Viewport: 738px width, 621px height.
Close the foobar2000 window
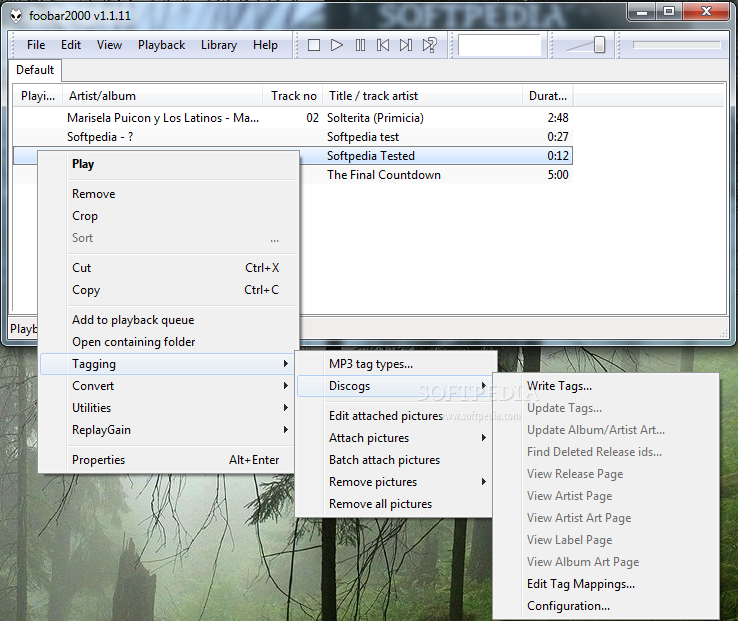(x=706, y=12)
